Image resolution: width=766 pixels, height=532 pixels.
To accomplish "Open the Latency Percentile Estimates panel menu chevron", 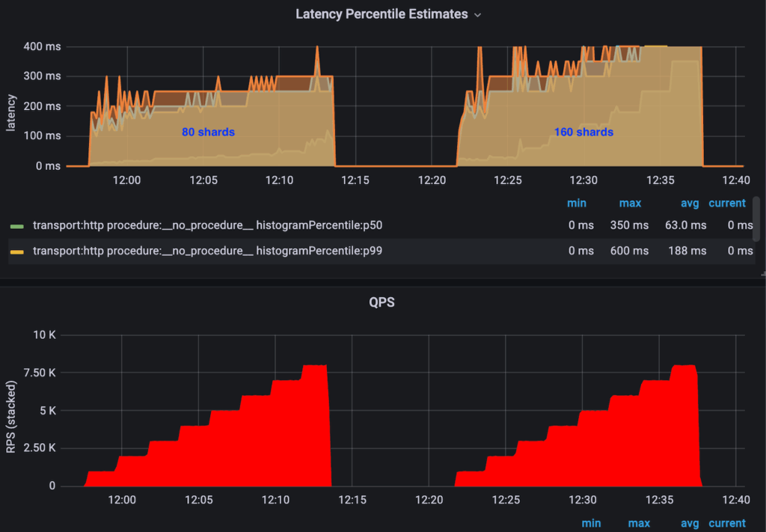I will coord(478,14).
